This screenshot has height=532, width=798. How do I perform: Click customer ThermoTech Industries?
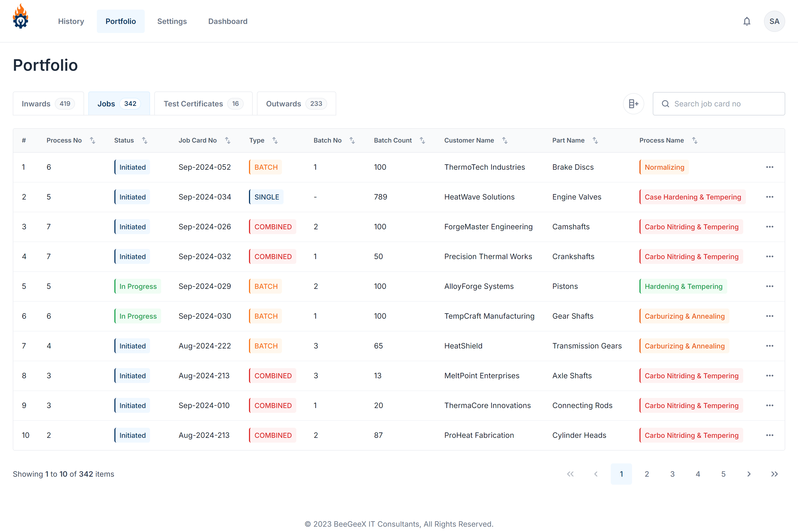coord(484,167)
